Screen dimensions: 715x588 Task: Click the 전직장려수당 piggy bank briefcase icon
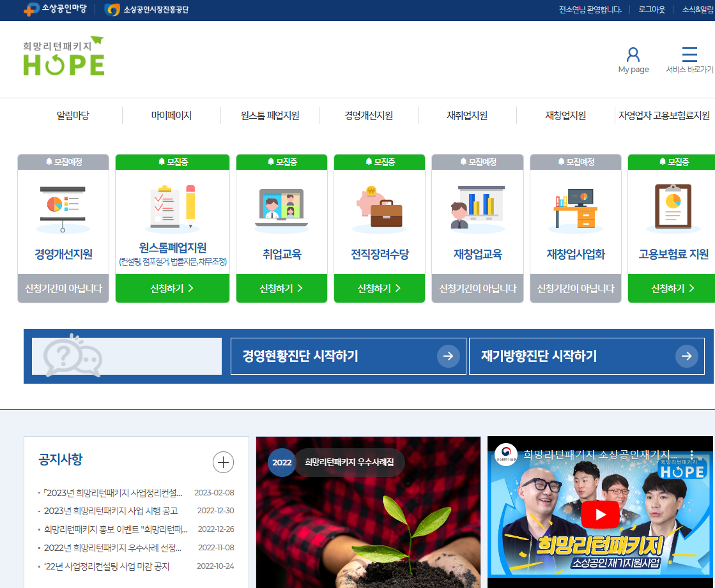click(x=379, y=207)
